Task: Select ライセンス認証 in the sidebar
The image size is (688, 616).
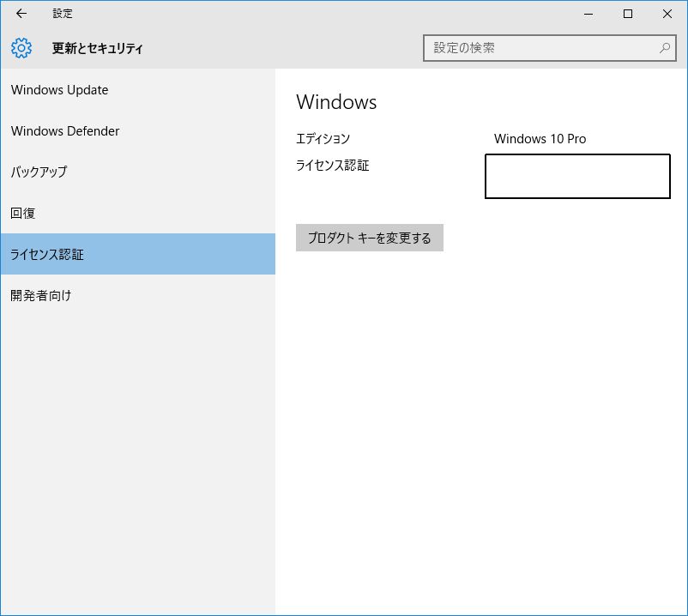Action: 47,254
